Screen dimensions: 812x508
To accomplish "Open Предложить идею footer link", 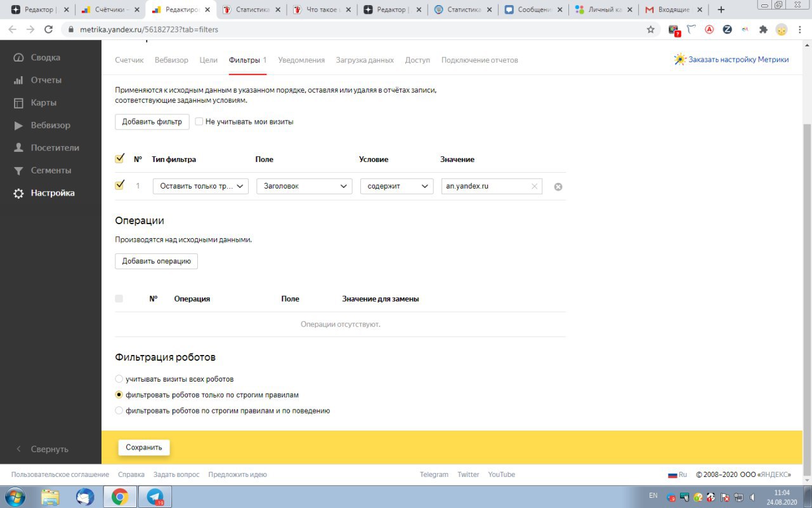I will (x=237, y=474).
